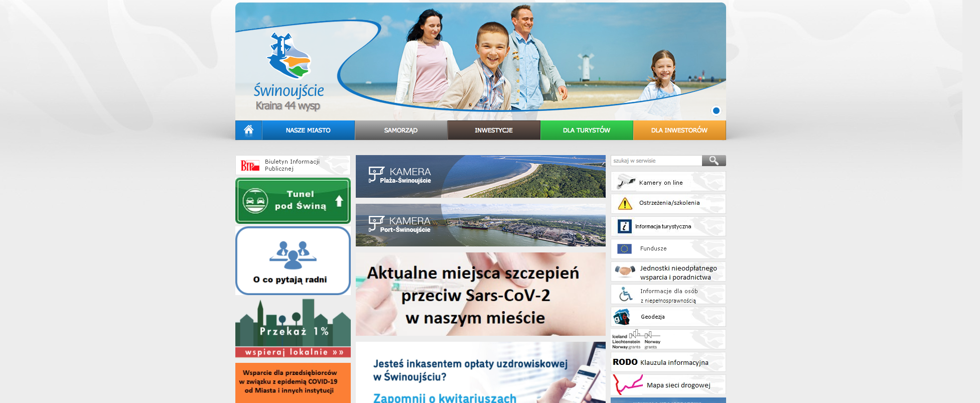Click the yellow warning triangle icon
The image size is (980, 403).
625,203
